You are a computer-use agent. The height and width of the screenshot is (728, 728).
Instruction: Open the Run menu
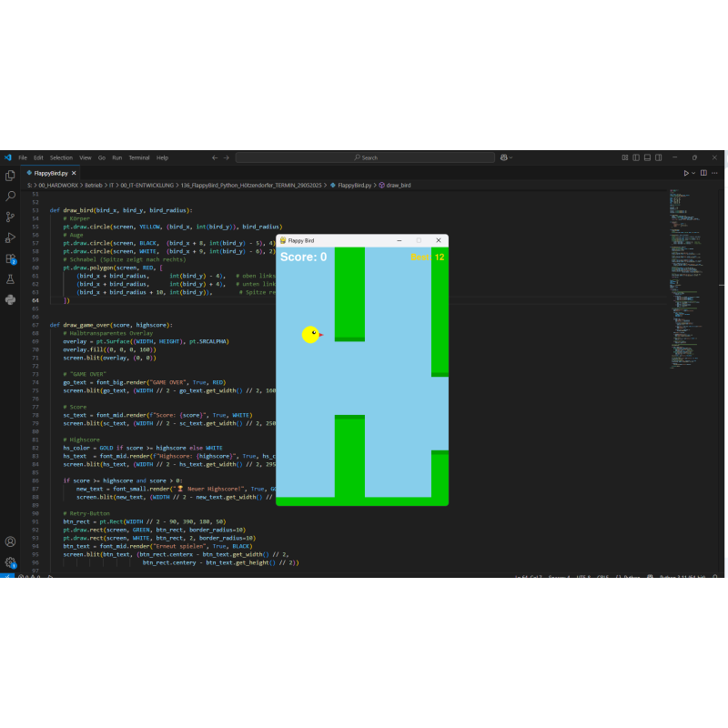pyautogui.click(x=117, y=157)
